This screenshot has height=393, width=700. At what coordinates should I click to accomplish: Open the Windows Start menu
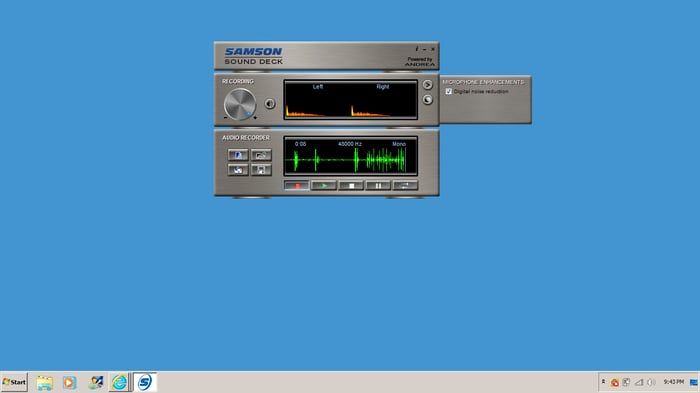(14, 382)
